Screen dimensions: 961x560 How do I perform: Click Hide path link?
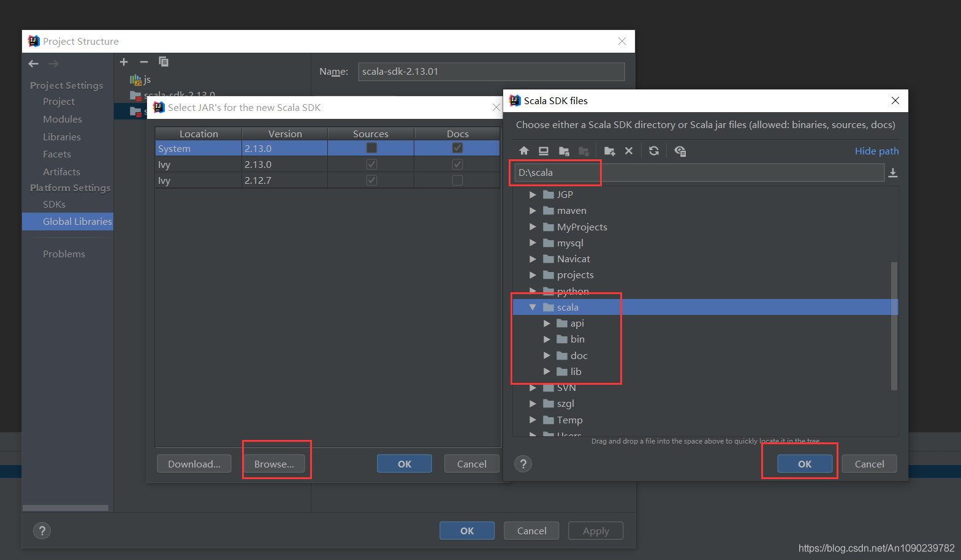876,151
